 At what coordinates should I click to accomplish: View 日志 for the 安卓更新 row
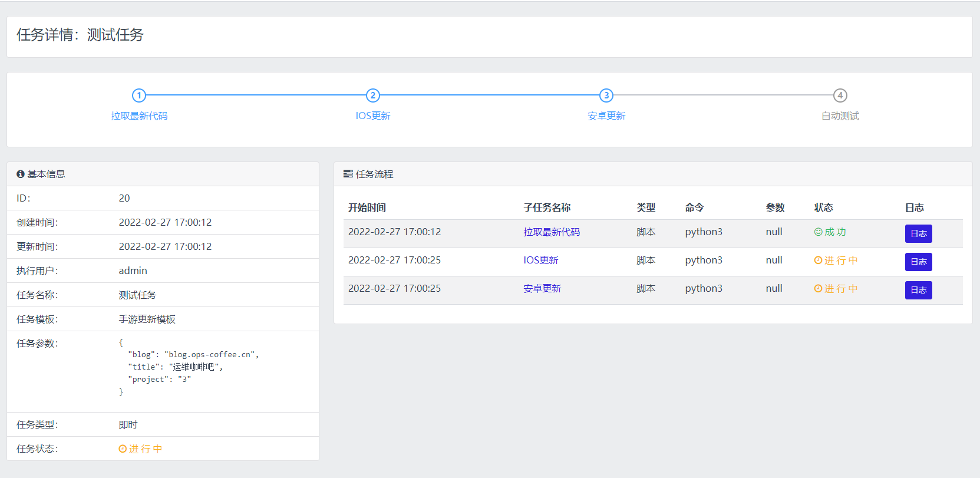(918, 291)
